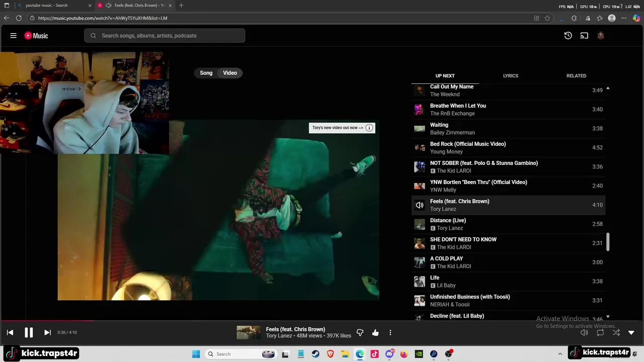Open File Explorer from the taskbar
Viewport: 644px width, 362px height.
pos(345,354)
